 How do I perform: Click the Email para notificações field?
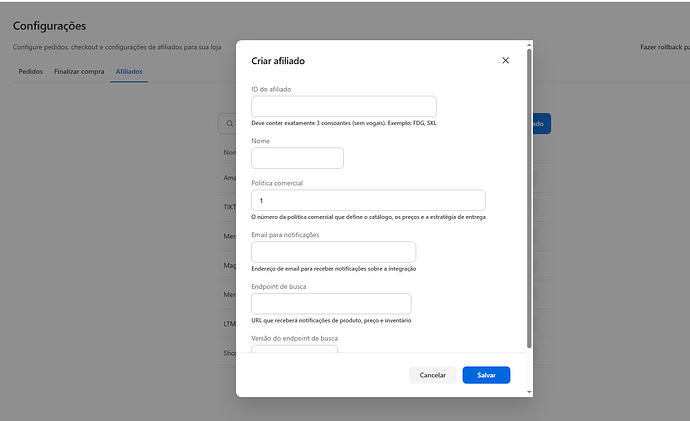(333, 252)
